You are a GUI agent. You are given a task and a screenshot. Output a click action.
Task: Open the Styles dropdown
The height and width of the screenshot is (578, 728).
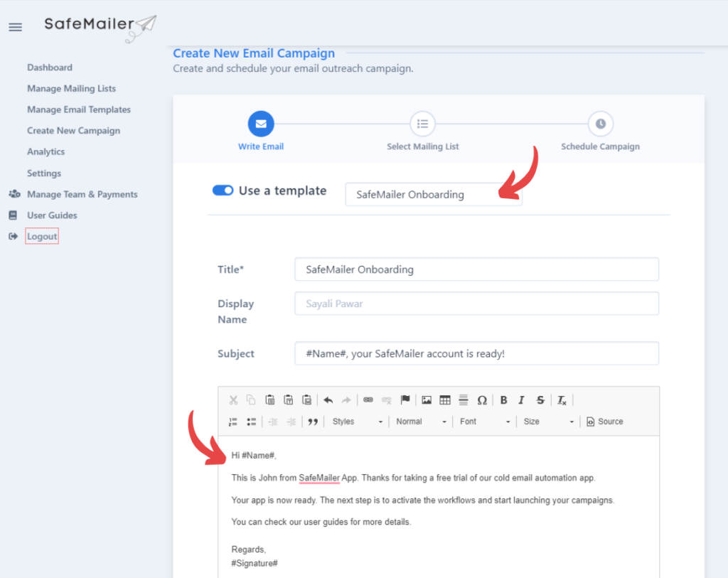pos(358,422)
